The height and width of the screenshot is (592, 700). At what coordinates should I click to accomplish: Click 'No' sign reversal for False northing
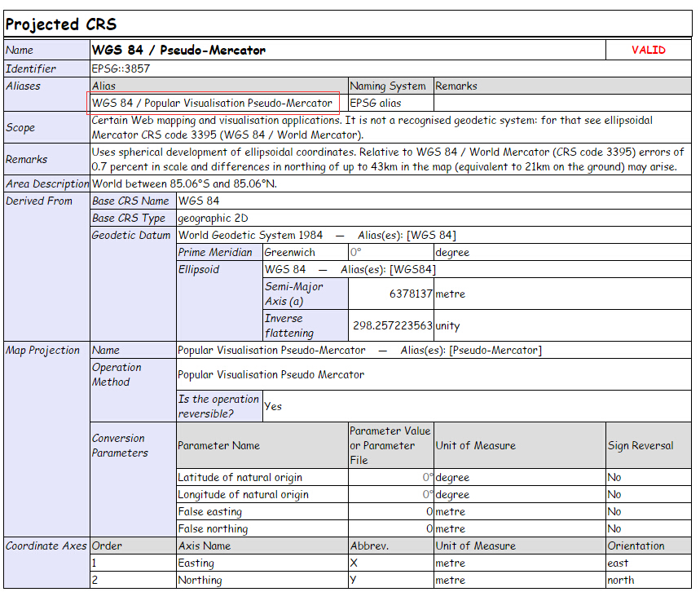coord(614,528)
